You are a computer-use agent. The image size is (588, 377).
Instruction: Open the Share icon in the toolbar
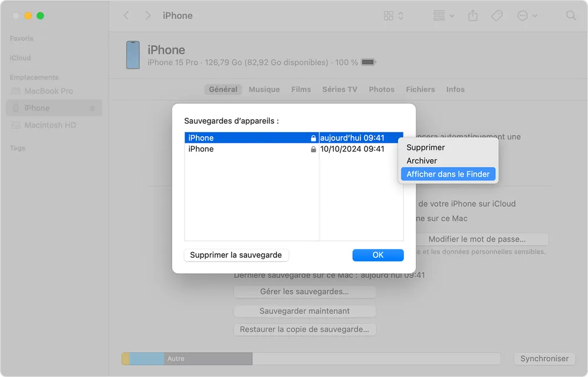473,15
